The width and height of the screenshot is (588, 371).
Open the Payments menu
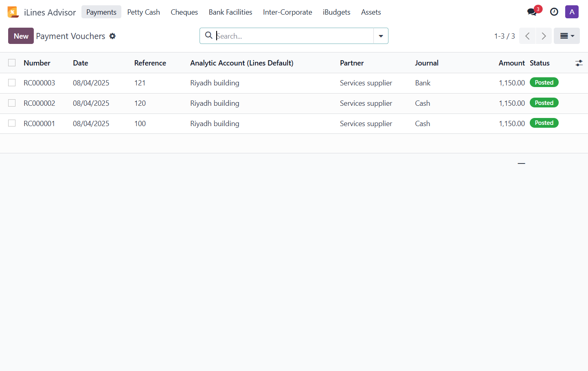(101, 12)
